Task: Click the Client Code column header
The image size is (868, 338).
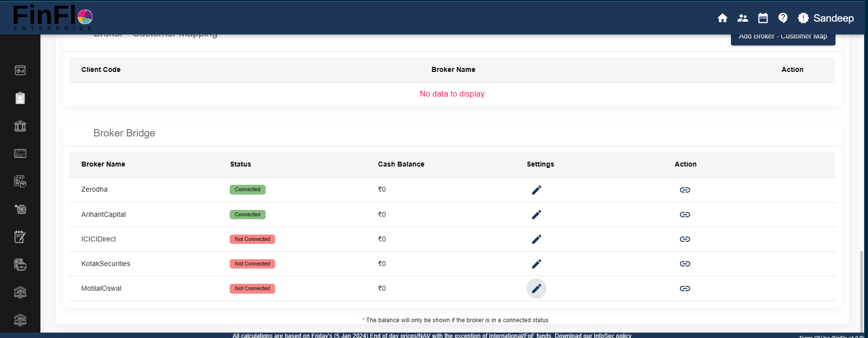Action: point(101,69)
